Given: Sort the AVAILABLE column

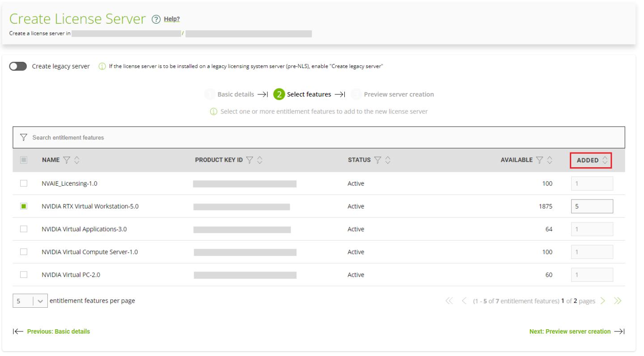Looking at the screenshot, I should pyautogui.click(x=549, y=160).
